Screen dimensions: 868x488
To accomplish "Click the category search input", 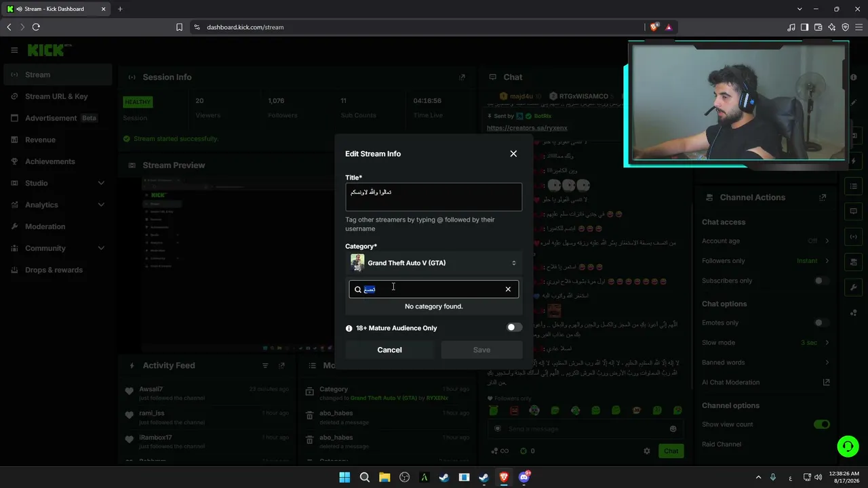I will (434, 289).
